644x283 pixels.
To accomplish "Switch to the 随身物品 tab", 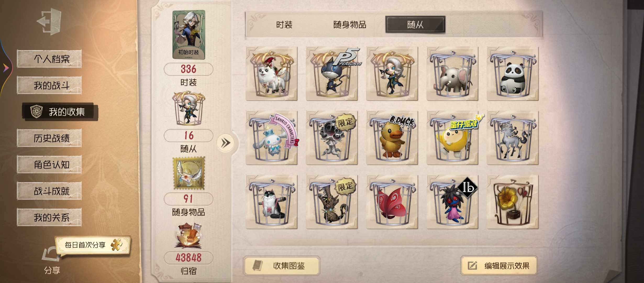I will (x=350, y=25).
